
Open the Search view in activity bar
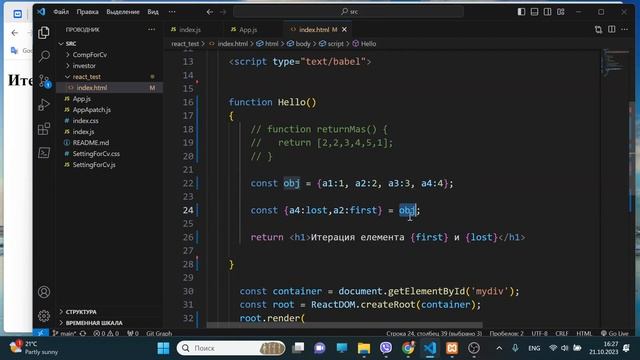pyautogui.click(x=44, y=56)
